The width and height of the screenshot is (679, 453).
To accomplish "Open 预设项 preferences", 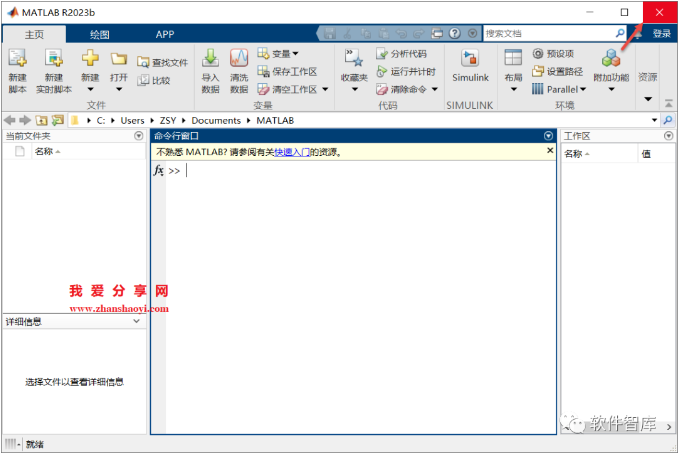I will coord(553,53).
